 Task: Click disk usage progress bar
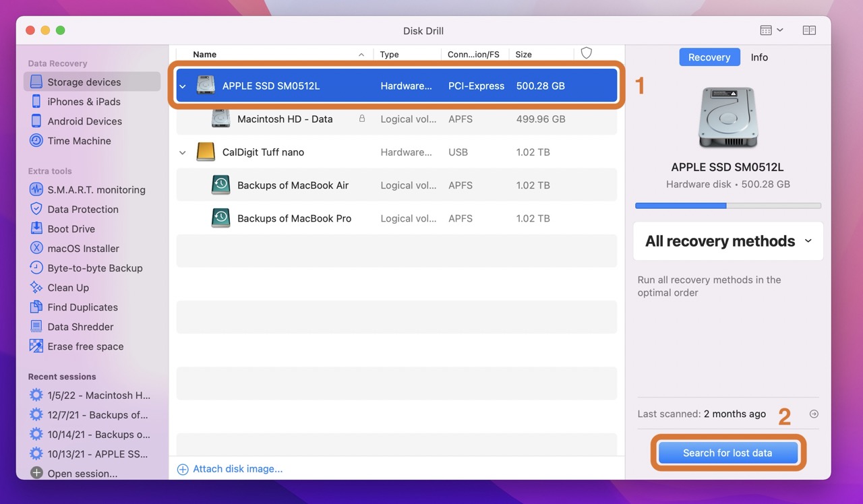728,206
